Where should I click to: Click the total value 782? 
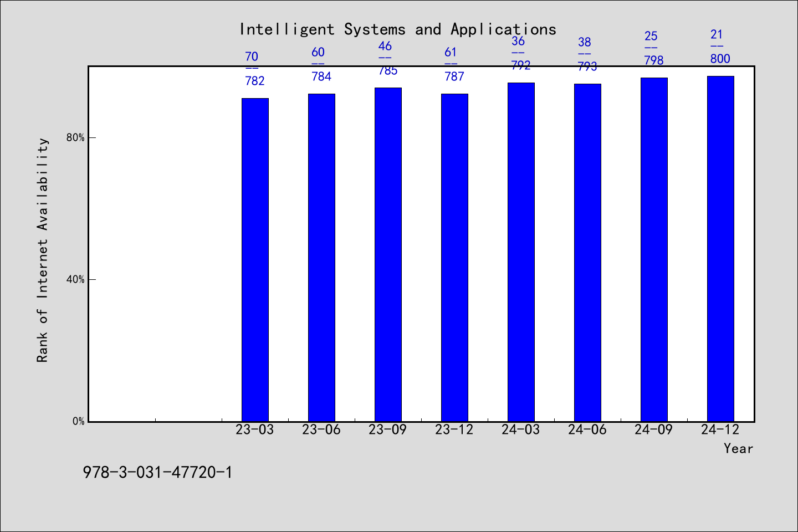point(255,81)
